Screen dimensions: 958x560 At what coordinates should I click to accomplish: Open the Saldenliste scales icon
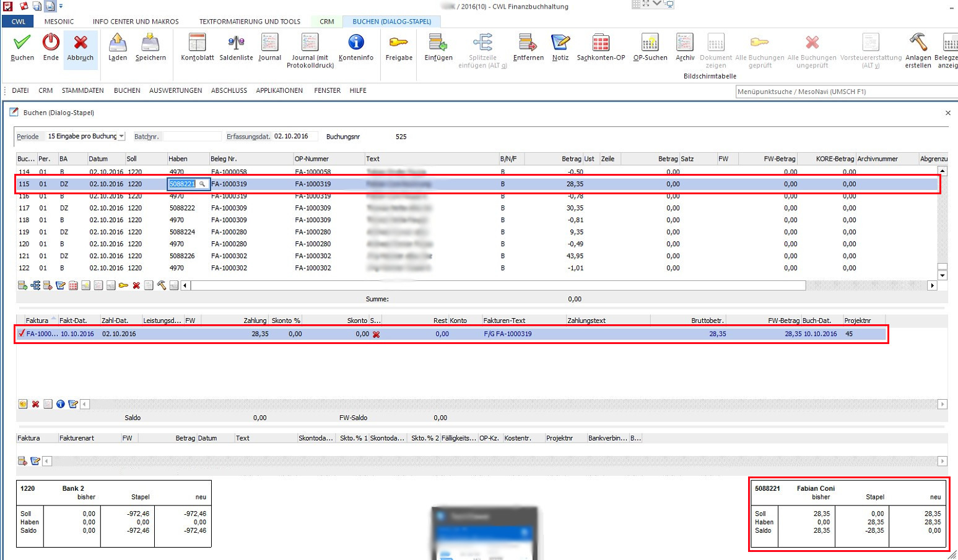point(236,43)
